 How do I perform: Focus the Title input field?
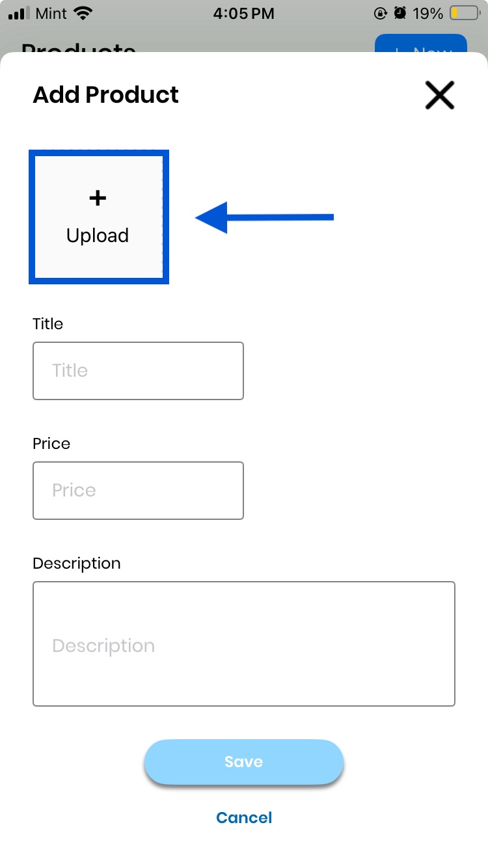coord(138,371)
